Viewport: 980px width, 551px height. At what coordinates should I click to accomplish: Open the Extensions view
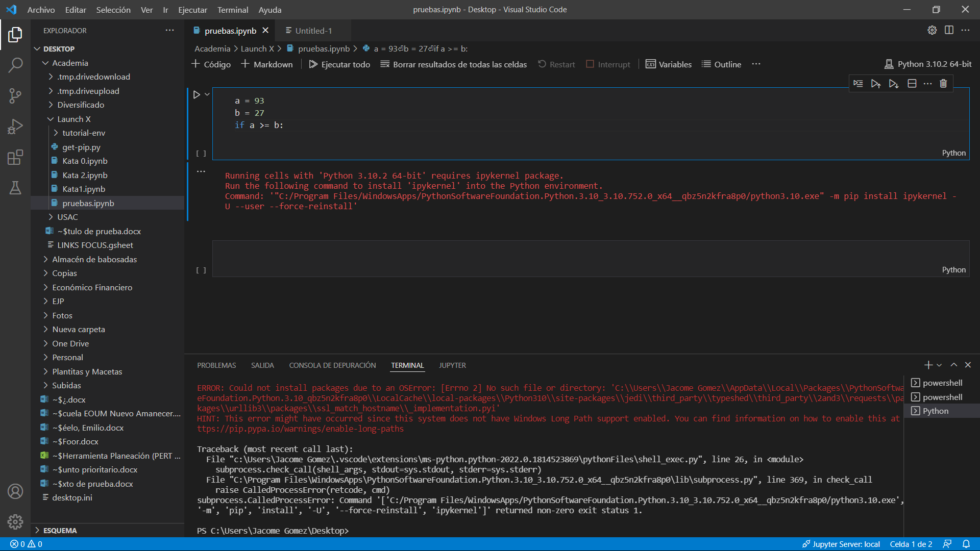[x=15, y=157]
